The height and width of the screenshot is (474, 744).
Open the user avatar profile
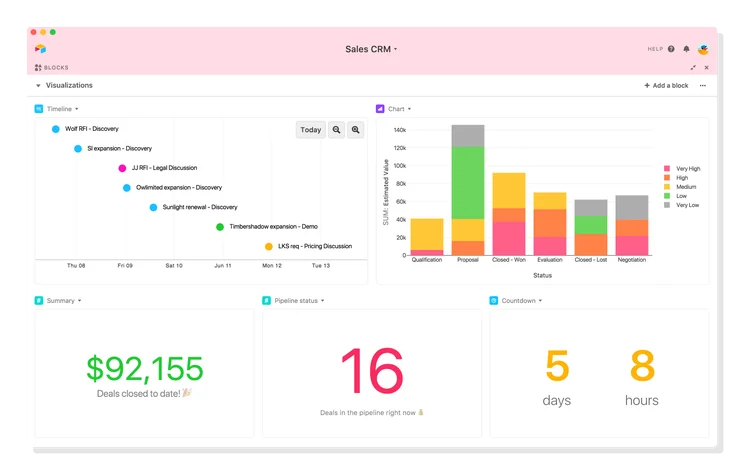pos(703,49)
